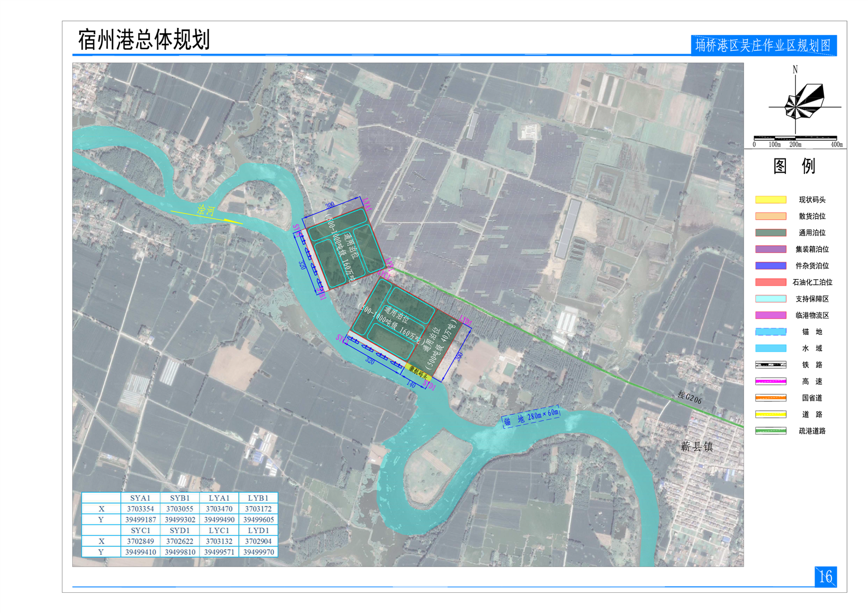
Task: Click the SYA1 column header in coordinate table
Action: coord(140,498)
